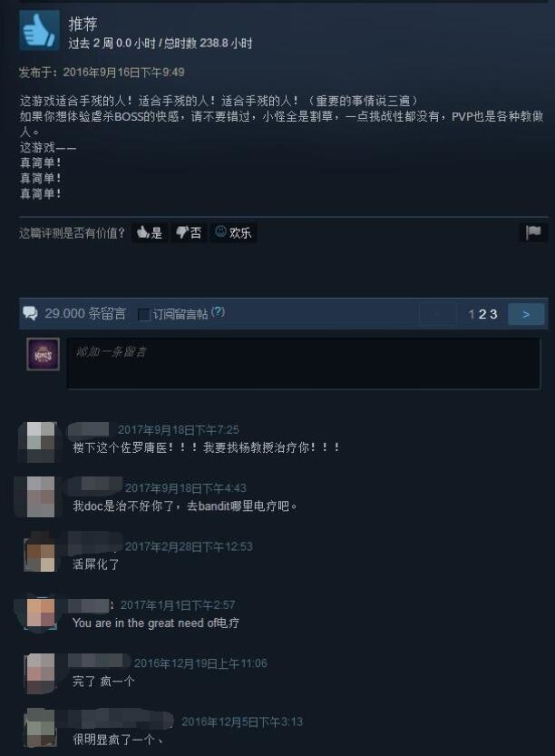Open avatar of the 活屎化了 commenter

click(x=41, y=553)
